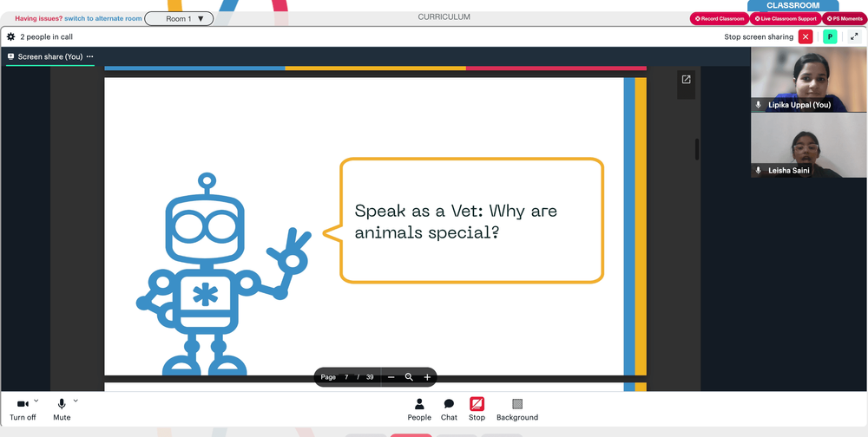Click the slide document vertical scrollbar
Screen dimensions: 868x437
pos(697,149)
